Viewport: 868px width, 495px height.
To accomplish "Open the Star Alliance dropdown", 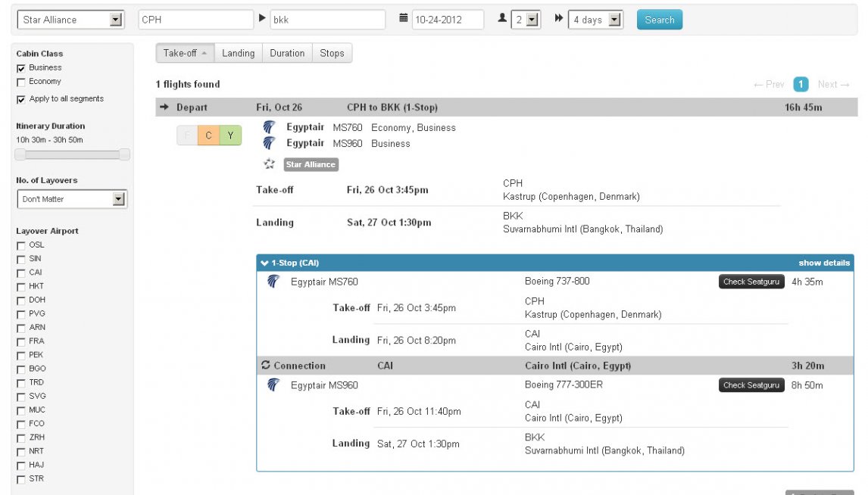I will click(x=70, y=20).
